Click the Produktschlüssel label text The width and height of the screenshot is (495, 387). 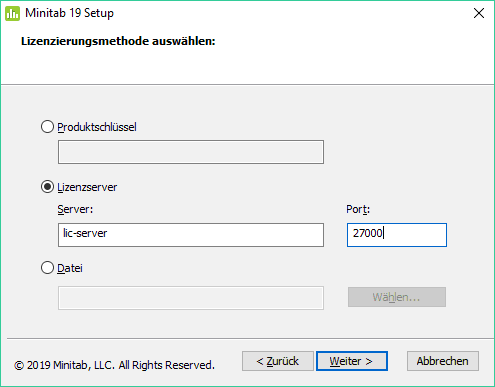[x=97, y=127]
